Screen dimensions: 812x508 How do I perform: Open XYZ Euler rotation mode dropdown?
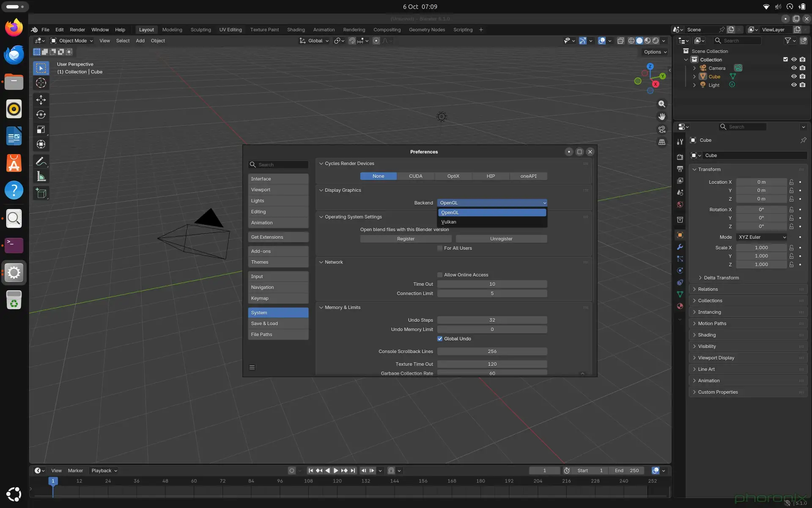762,237
